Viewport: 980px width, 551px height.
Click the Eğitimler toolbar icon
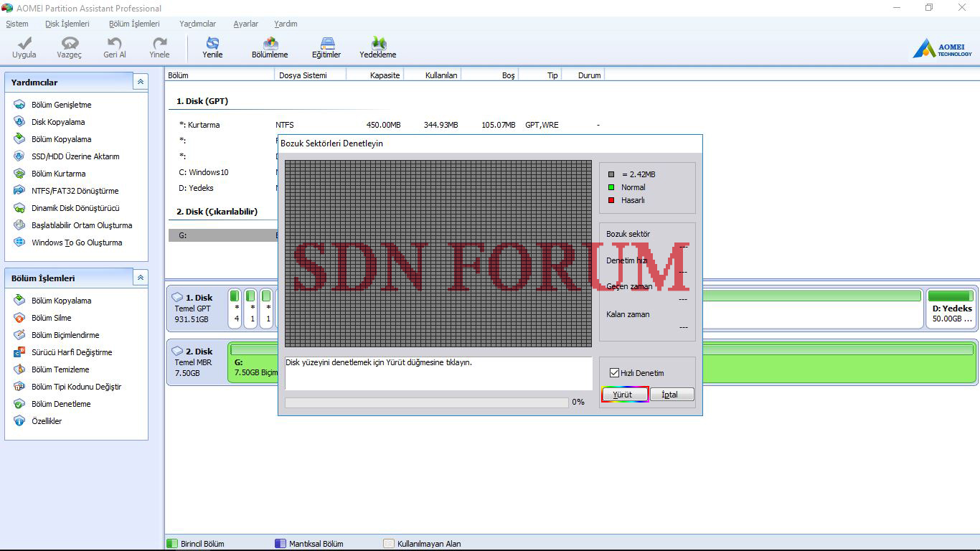click(326, 44)
